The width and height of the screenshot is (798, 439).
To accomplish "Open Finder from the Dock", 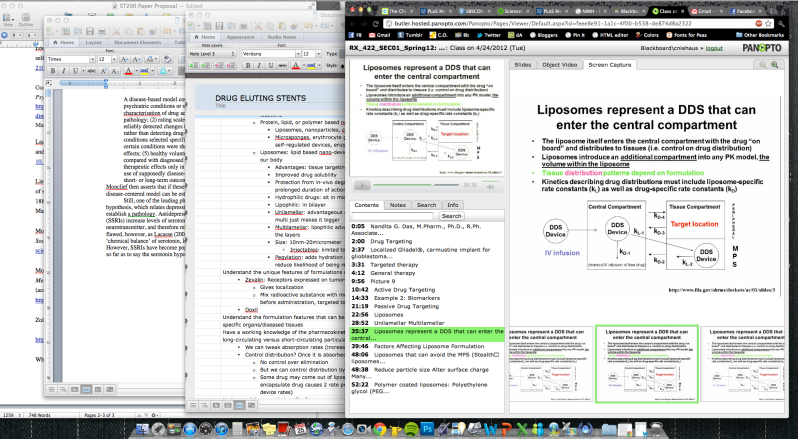I will click(x=143, y=429).
